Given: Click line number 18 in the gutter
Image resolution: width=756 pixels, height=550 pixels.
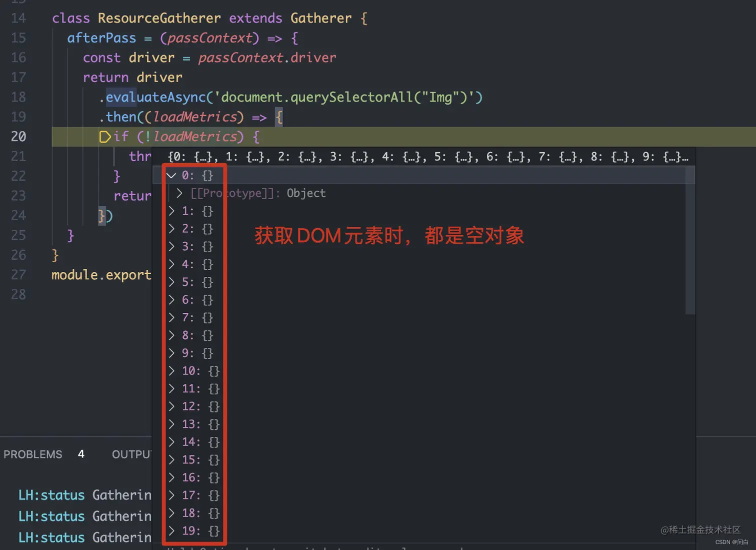Looking at the screenshot, I should click(x=18, y=97).
